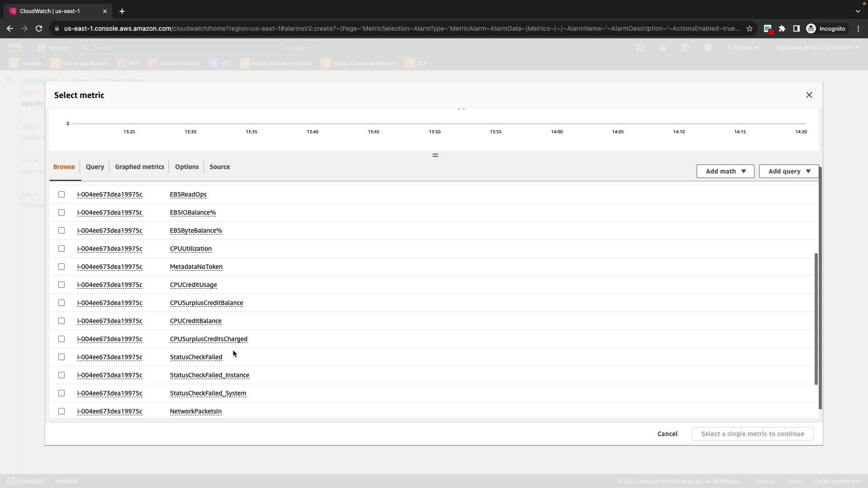Select the EBSReadOps metric checkbox

click(61, 194)
